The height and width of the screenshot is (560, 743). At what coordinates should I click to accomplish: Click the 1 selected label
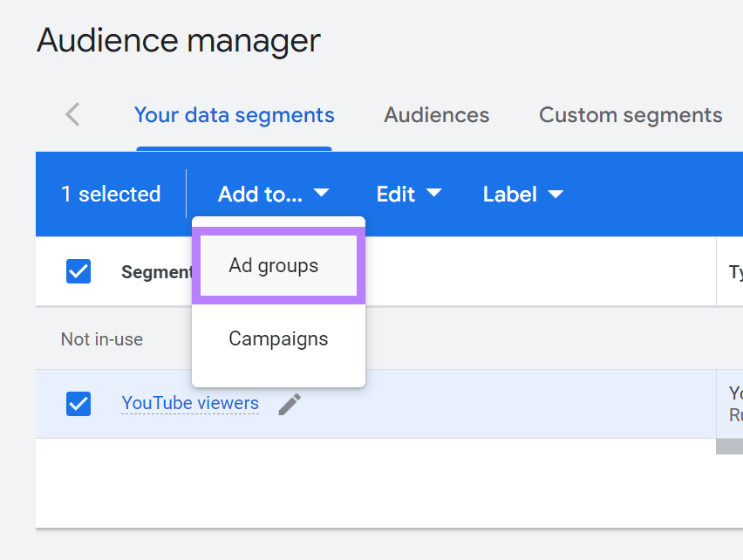[111, 194]
